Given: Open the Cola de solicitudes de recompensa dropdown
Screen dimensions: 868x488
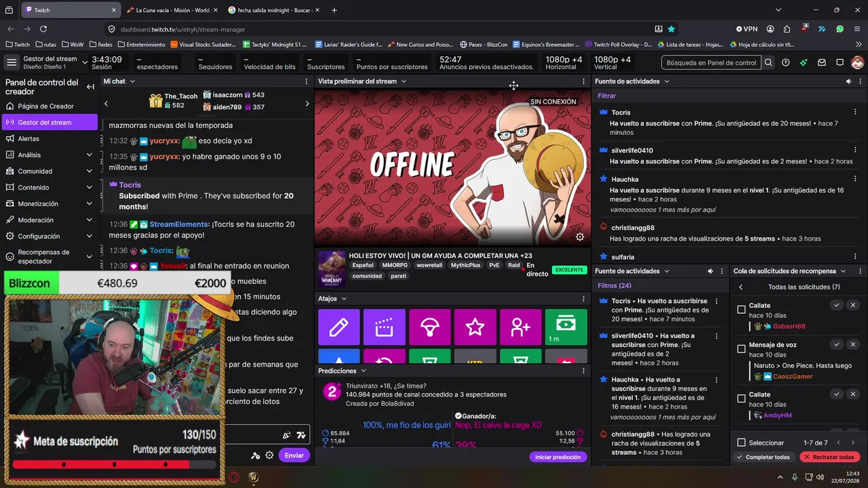Looking at the screenshot, I should 843,271.
